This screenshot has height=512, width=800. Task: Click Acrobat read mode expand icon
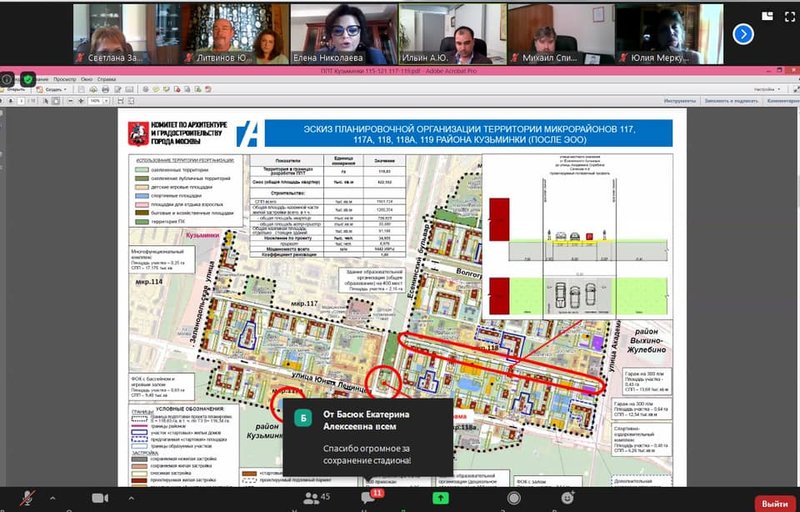[795, 89]
